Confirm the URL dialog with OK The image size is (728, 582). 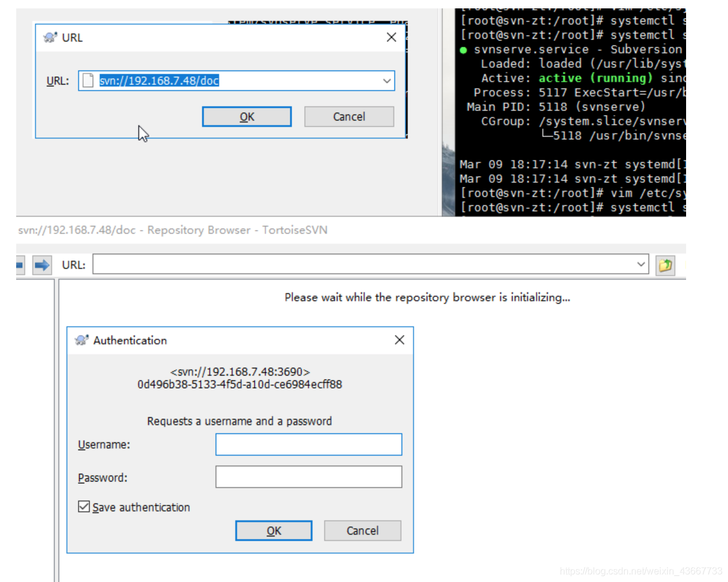pyautogui.click(x=247, y=117)
